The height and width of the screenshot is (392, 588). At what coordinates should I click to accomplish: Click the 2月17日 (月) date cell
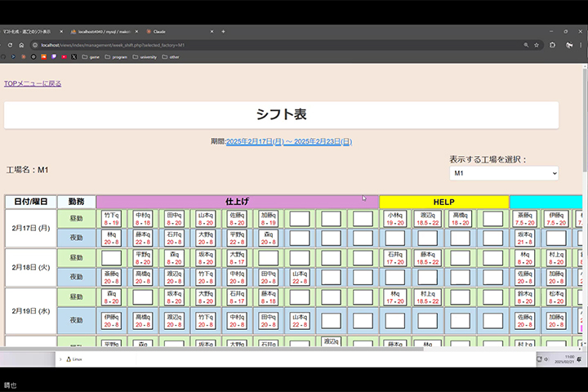31,228
